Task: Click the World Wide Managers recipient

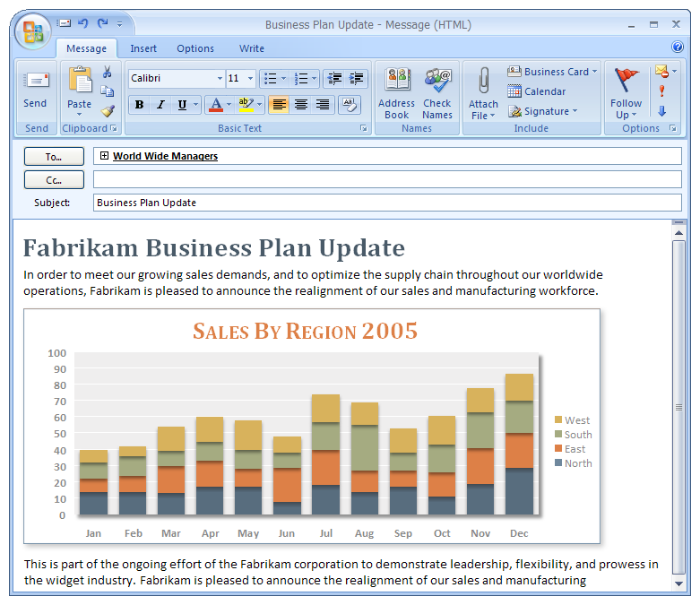Action: tap(165, 156)
